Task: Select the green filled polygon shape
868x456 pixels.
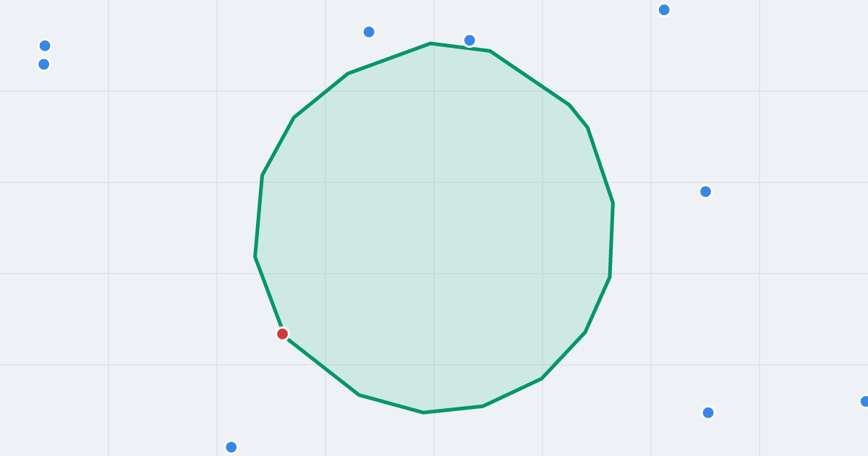Action: point(434,228)
